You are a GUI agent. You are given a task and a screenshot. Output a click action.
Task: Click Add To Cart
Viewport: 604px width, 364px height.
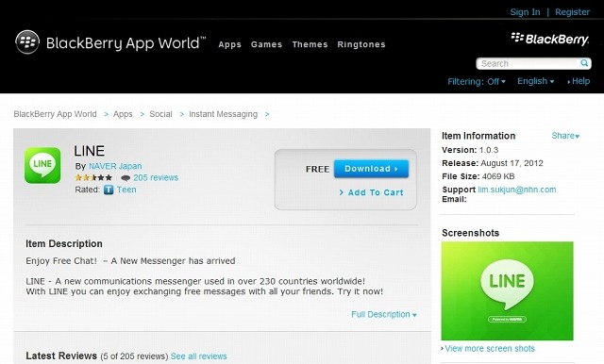point(372,192)
